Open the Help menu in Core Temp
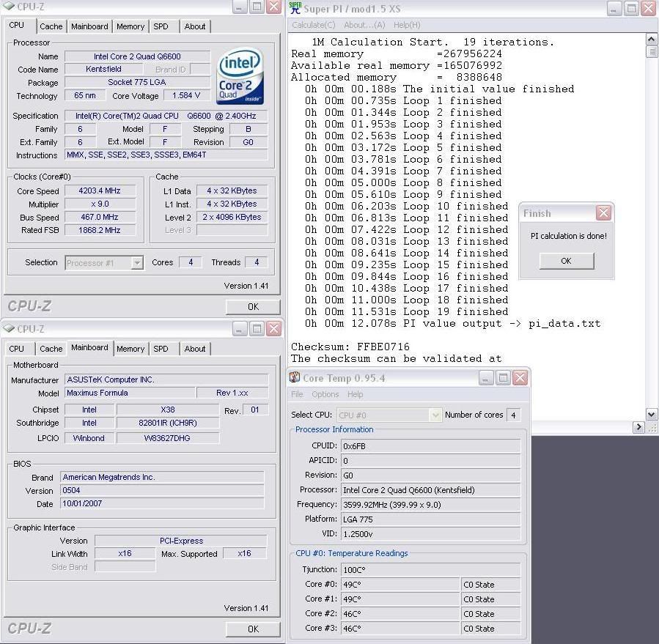The width and height of the screenshot is (659, 644). pyautogui.click(x=355, y=394)
